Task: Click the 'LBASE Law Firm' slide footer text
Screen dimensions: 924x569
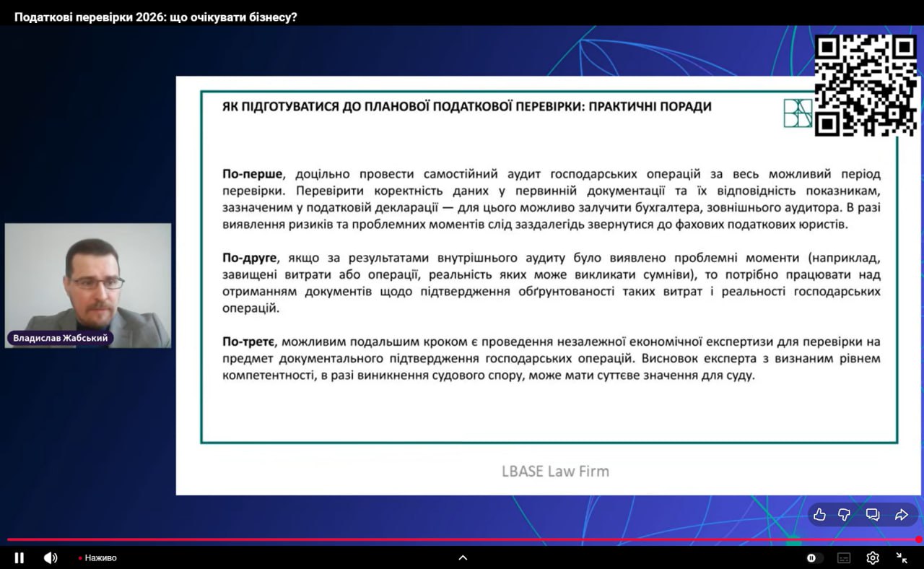Action: pyautogui.click(x=555, y=472)
